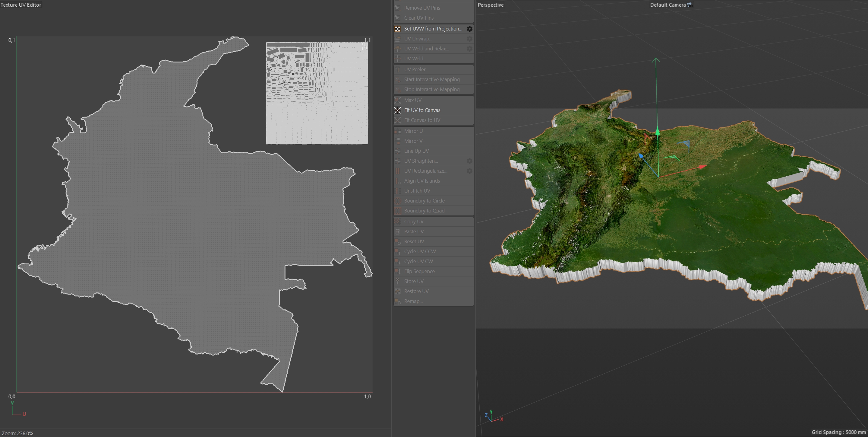Viewport: 868px width, 437px height.
Task: Click the Perspective viewport label
Action: [x=491, y=5]
